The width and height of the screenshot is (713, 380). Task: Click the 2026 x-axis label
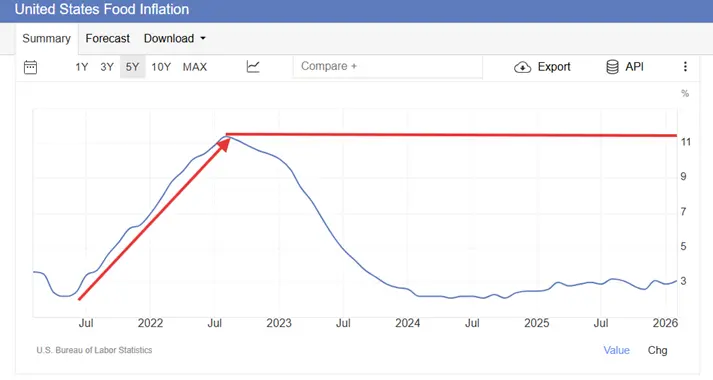point(665,323)
